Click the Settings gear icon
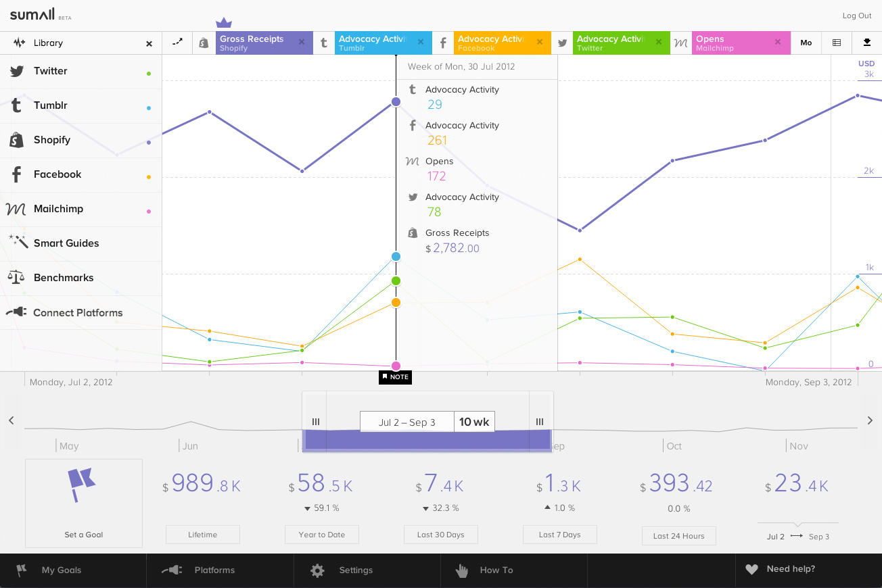This screenshot has width=882, height=588. coord(317,570)
